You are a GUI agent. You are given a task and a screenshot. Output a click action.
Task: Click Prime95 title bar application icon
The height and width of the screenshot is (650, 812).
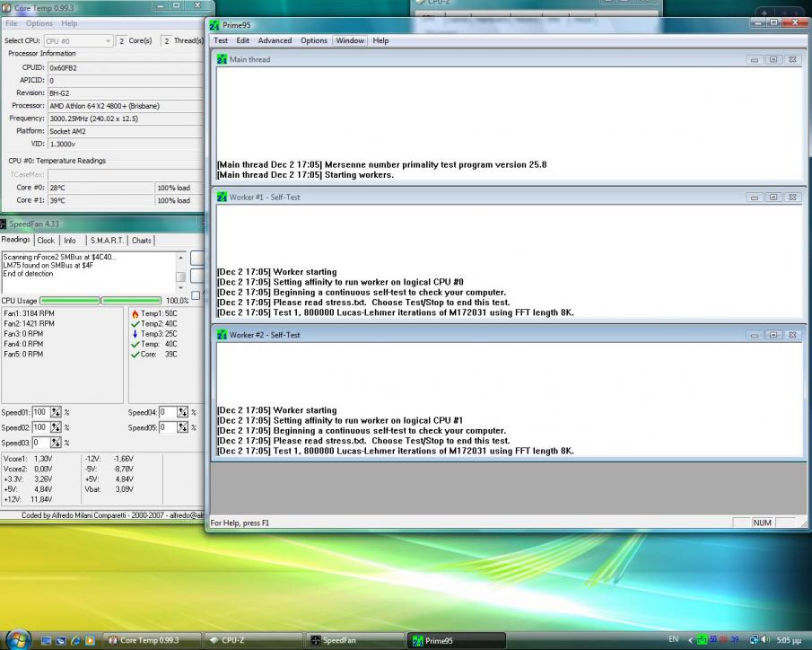point(214,25)
